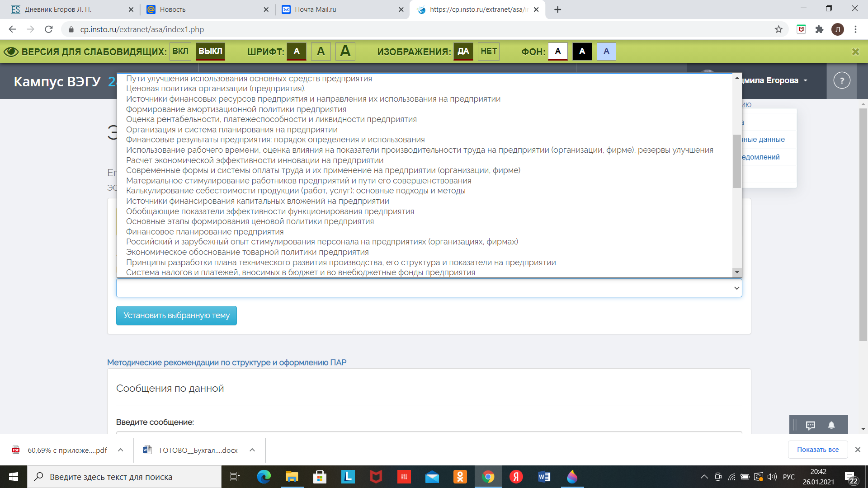Viewport: 868px width, 488px height.
Task: Expand options for the ГОТОВО_Бухгал docx download
Action: pos(252,450)
